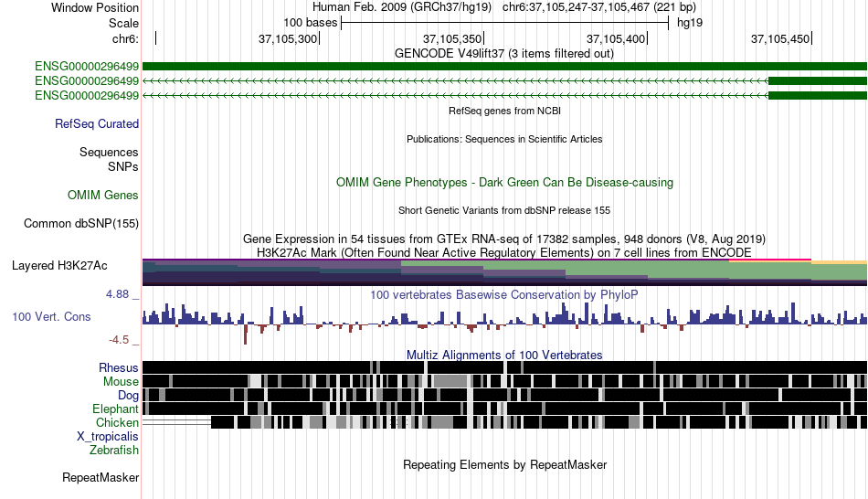Click the Chicken alignment double-line gap

coord(176,422)
